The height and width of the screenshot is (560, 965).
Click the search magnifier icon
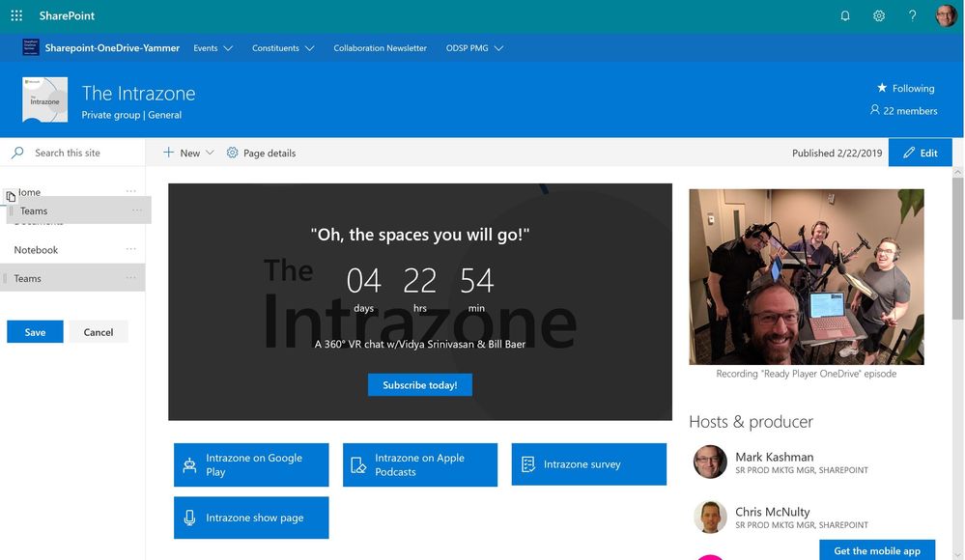pyautogui.click(x=17, y=152)
